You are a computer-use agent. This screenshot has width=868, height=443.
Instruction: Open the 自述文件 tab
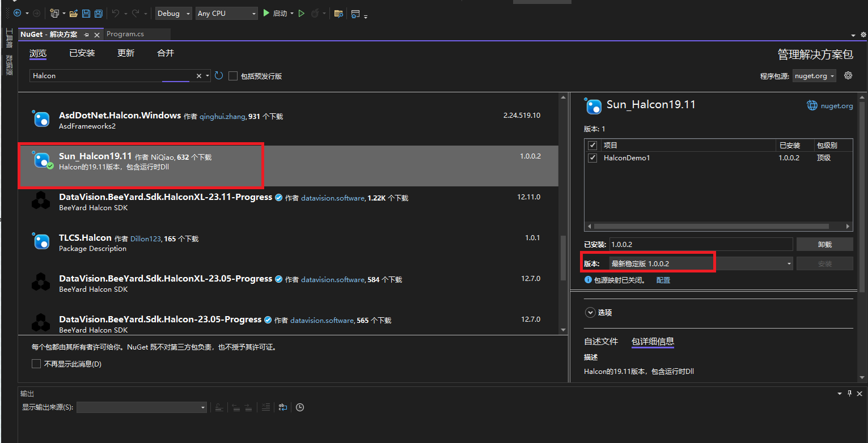click(601, 342)
